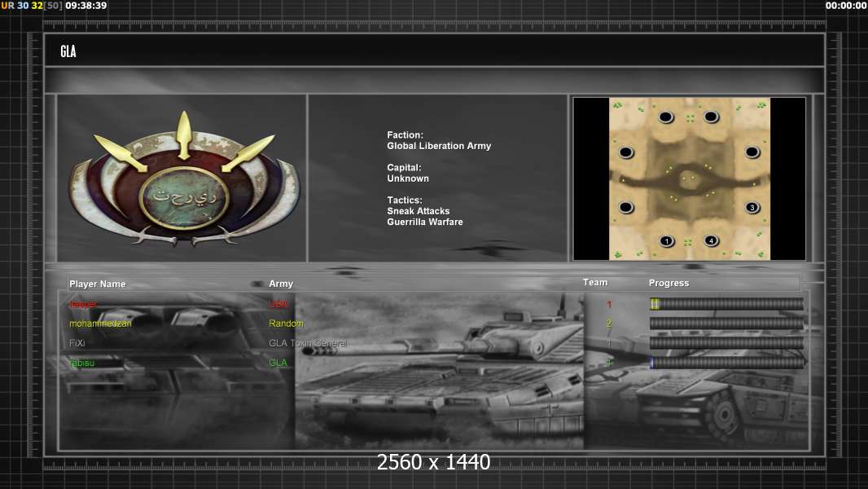Click the GLA faction emblem
Image resolution: width=868 pixels, height=489 pixels.
click(x=184, y=179)
